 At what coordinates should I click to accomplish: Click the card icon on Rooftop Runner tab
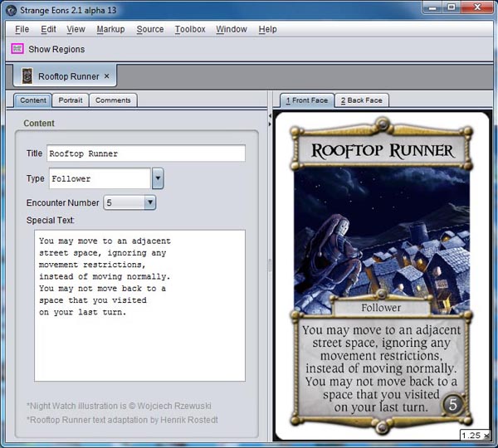tap(27, 76)
